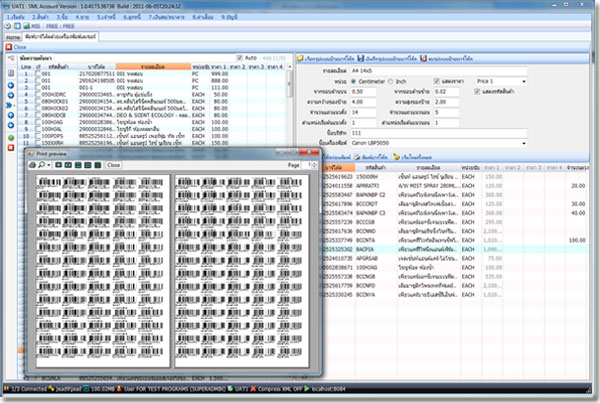Select six-page layout in Print preview toolbar
This screenshot has height=403, width=600.
98,165
